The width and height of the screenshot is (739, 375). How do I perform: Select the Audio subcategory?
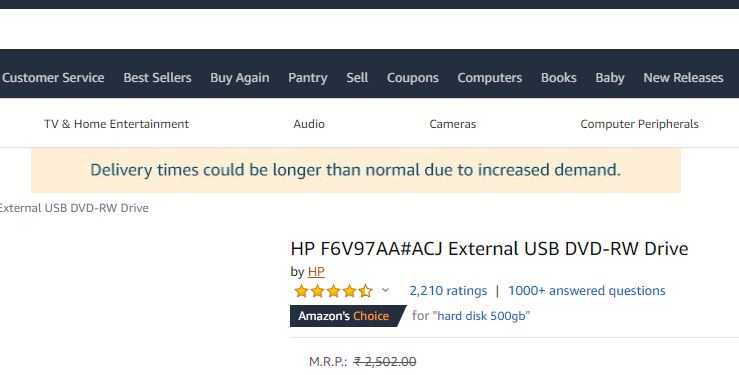pos(309,124)
